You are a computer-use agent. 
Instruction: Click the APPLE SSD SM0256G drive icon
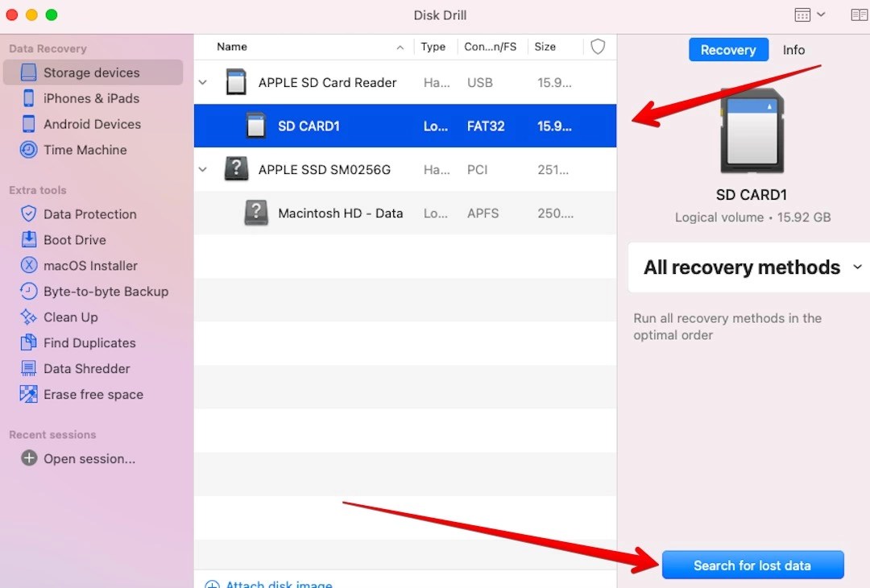pyautogui.click(x=236, y=168)
